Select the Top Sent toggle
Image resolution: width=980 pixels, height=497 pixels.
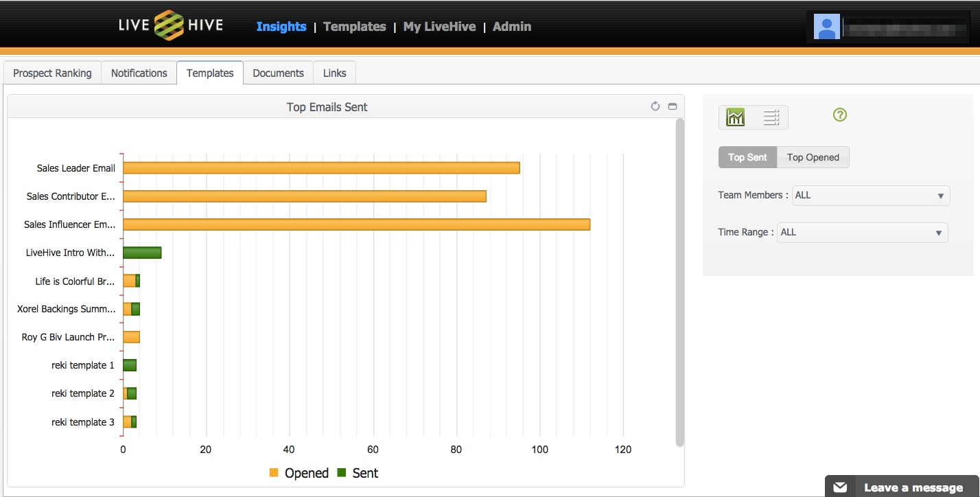coord(747,157)
